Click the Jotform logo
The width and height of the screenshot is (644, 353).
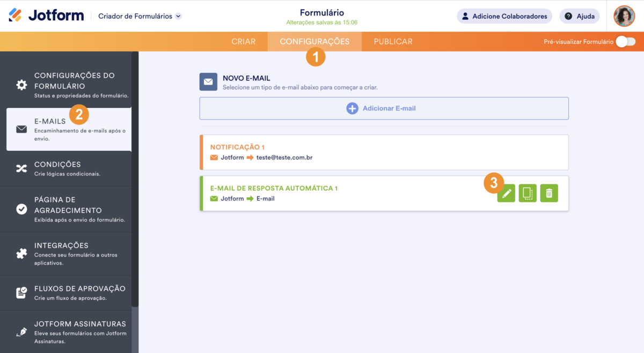[x=46, y=16]
